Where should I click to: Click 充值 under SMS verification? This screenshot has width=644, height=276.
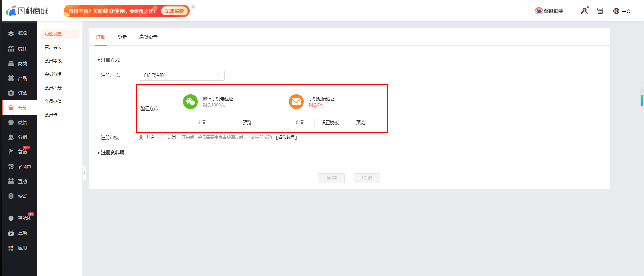click(299, 122)
